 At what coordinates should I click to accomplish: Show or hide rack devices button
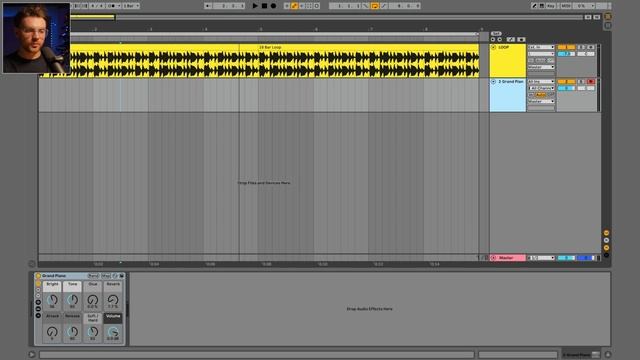(38, 316)
